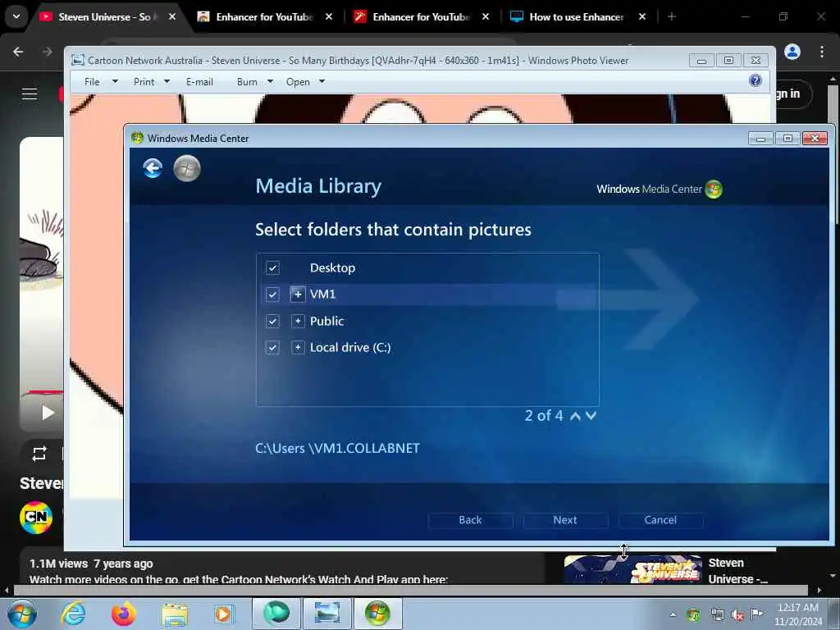Uncheck the Desktop folder checkbox
This screenshot has height=630, width=840.
coord(272,268)
